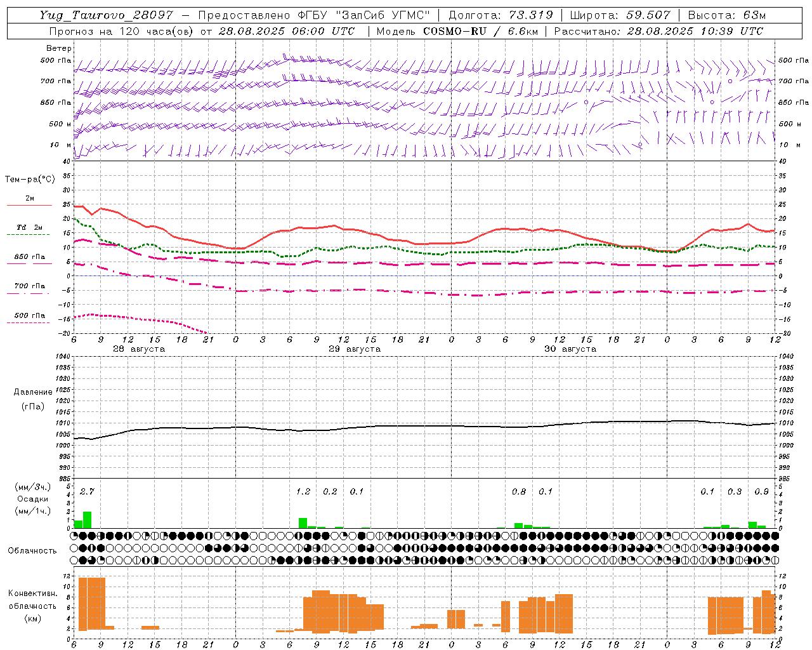This screenshot has width=812, height=650.
Task: Click the Td 2м legend label
Action: (30, 227)
